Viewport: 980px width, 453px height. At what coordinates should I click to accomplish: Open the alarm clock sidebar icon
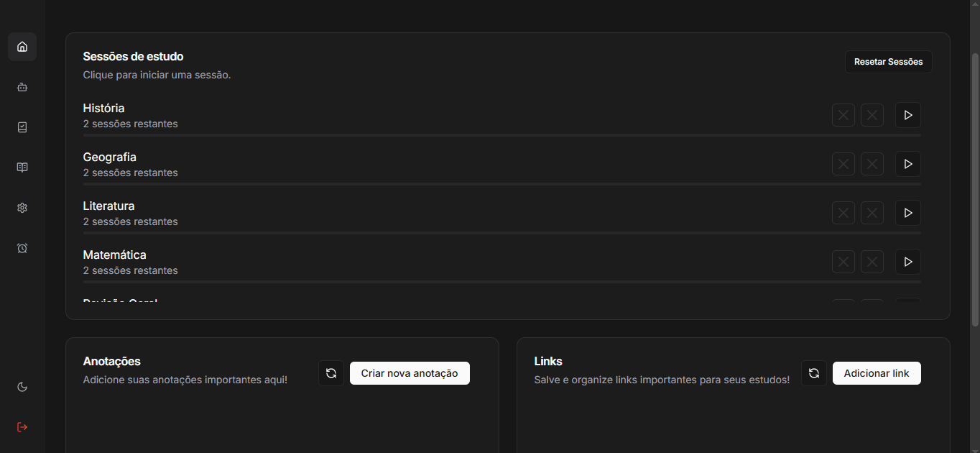[22, 248]
